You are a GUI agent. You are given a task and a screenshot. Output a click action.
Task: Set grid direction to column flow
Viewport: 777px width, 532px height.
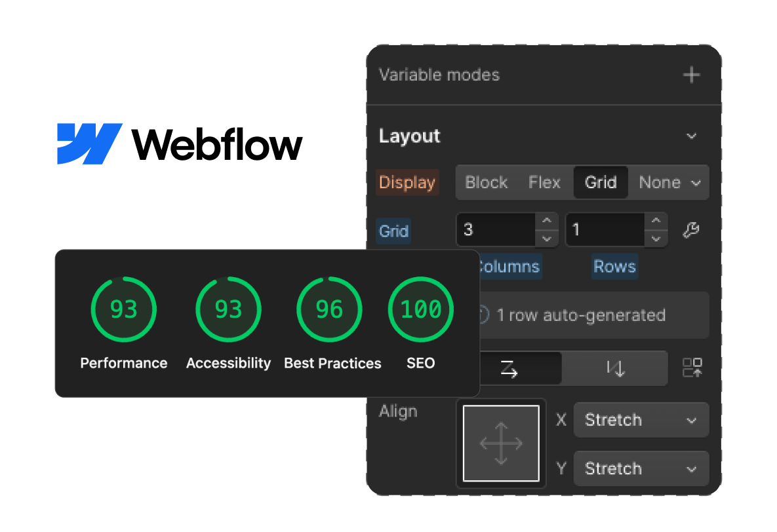[x=615, y=369]
